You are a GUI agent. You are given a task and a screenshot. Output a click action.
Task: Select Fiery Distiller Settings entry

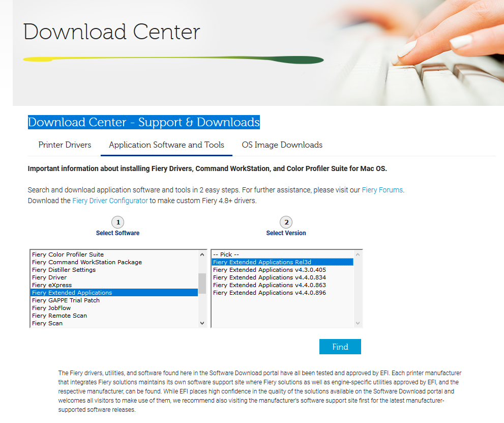[64, 270]
